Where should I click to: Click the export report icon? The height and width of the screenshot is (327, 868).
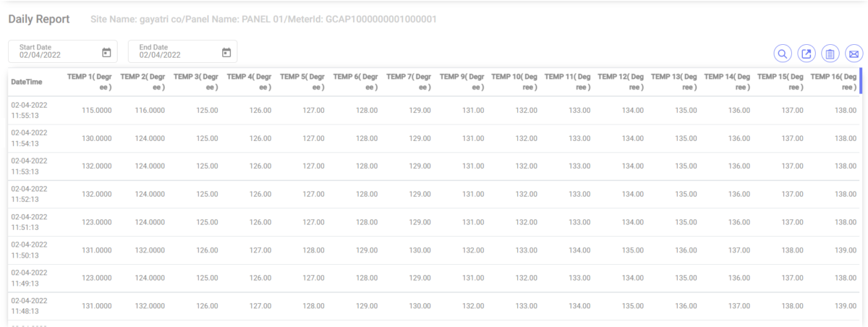coord(807,54)
